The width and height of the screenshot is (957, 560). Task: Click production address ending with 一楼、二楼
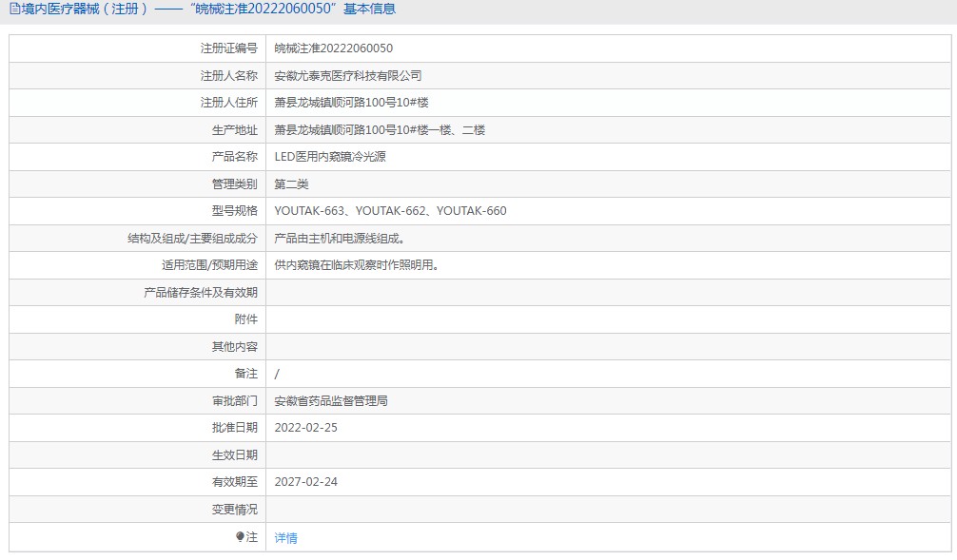pyautogui.click(x=380, y=130)
